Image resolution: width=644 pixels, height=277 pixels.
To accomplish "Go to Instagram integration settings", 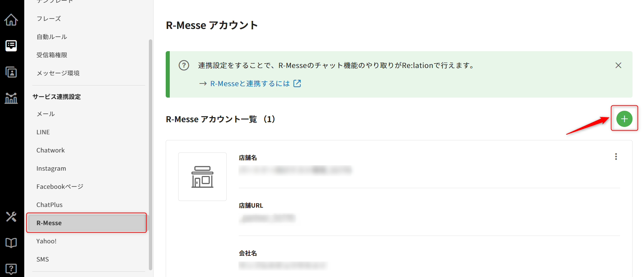I will tap(51, 169).
